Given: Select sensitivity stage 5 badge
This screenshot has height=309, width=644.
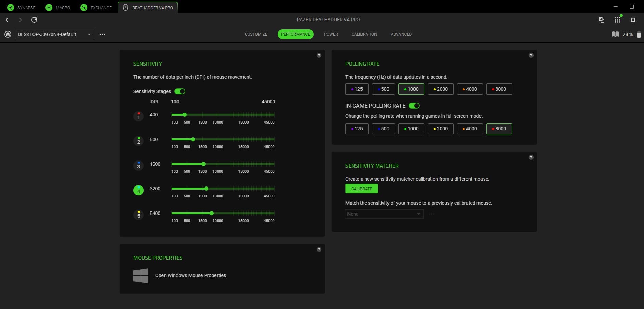Looking at the screenshot, I should click(139, 215).
